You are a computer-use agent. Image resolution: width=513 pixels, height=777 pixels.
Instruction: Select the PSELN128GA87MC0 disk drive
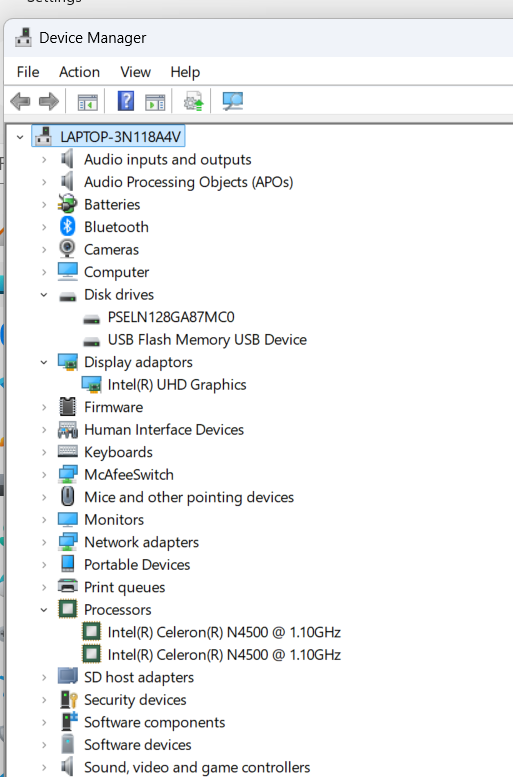(171, 317)
